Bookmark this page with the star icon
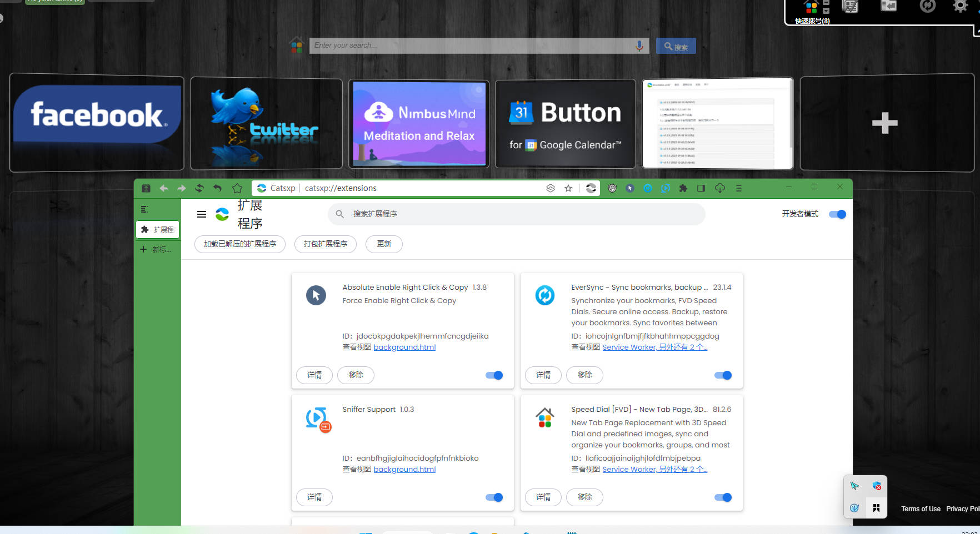Image resolution: width=980 pixels, height=534 pixels. [568, 188]
